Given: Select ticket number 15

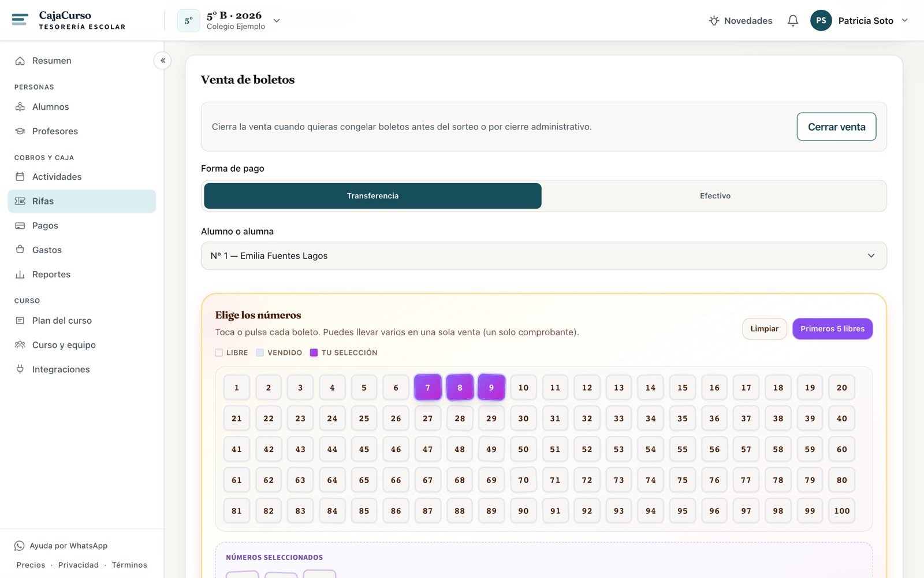Looking at the screenshot, I should tap(683, 387).
